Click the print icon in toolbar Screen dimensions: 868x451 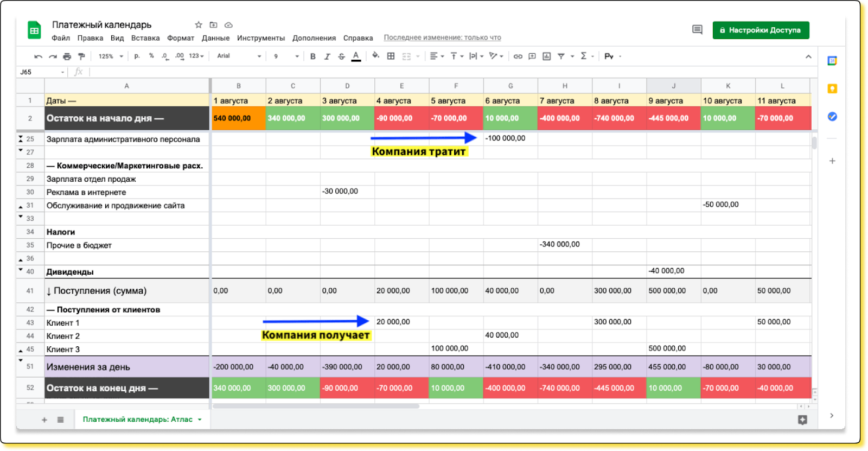[67, 56]
